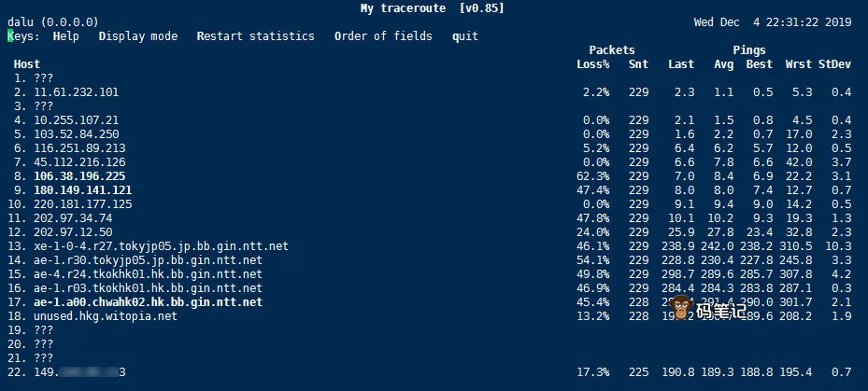Viewport: 868px width, 391px height.
Task: Click the monkey watermark logo icon
Action: (681, 310)
